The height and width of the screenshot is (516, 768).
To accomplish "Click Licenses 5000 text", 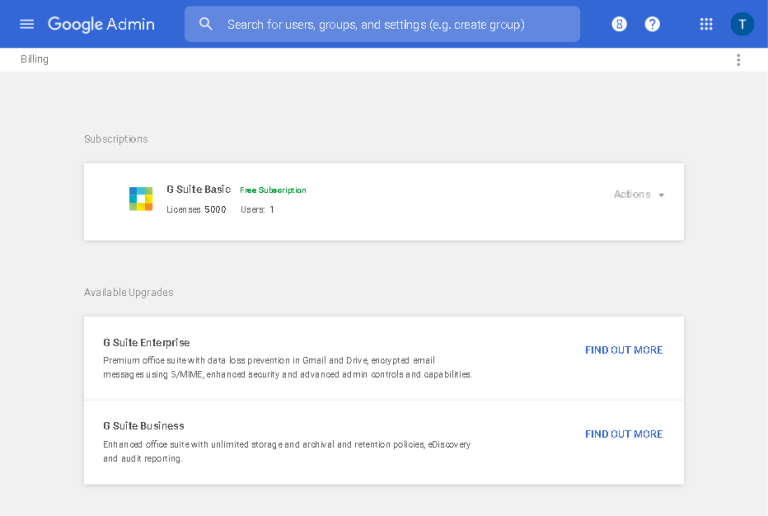I will tap(196, 210).
